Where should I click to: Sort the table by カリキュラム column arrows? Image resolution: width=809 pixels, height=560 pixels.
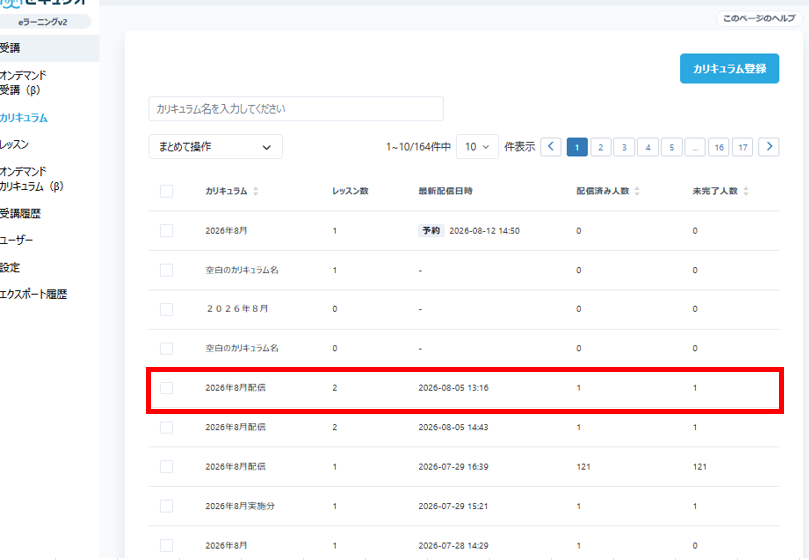(255, 191)
